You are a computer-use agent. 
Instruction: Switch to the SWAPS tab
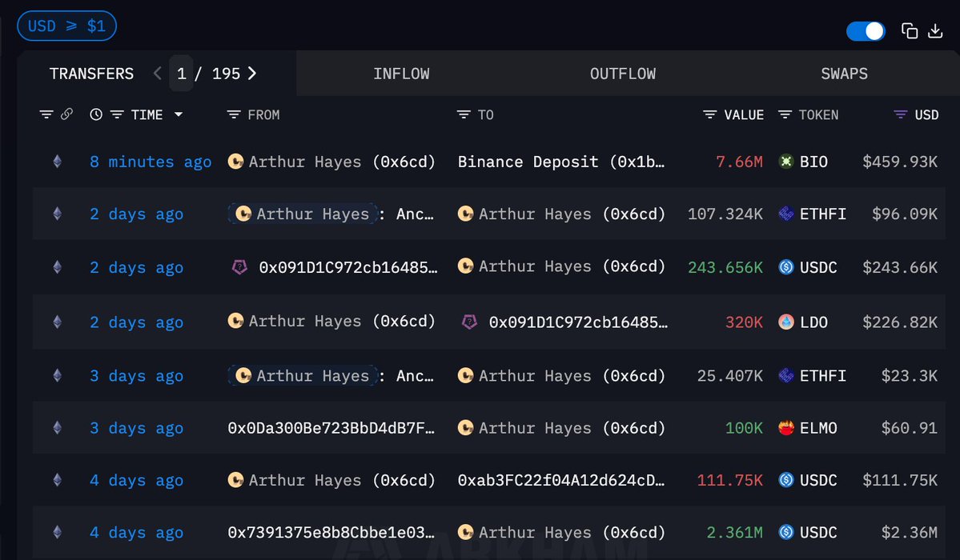[844, 74]
